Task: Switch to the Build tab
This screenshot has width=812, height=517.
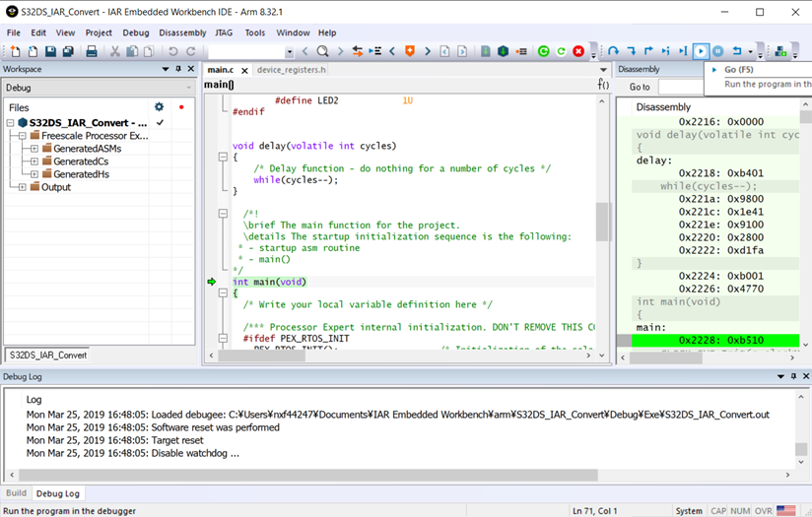Action: 16,492
